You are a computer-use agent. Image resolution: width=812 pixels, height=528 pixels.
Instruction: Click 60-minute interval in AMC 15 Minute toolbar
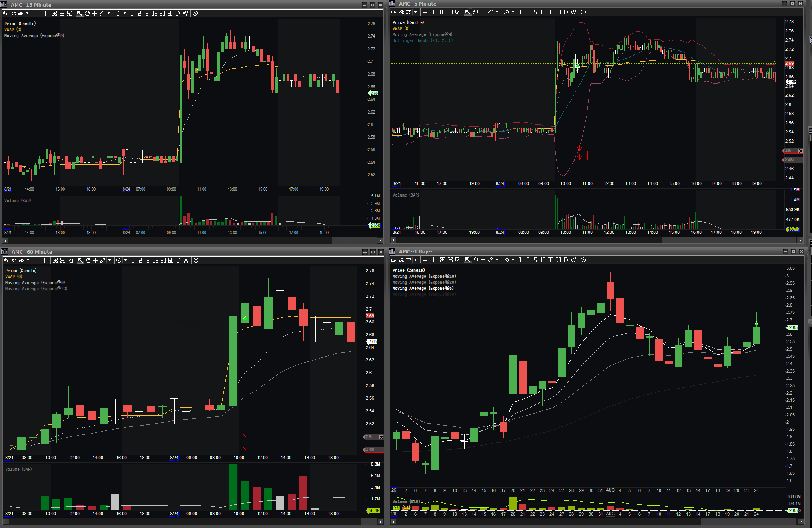170,13
